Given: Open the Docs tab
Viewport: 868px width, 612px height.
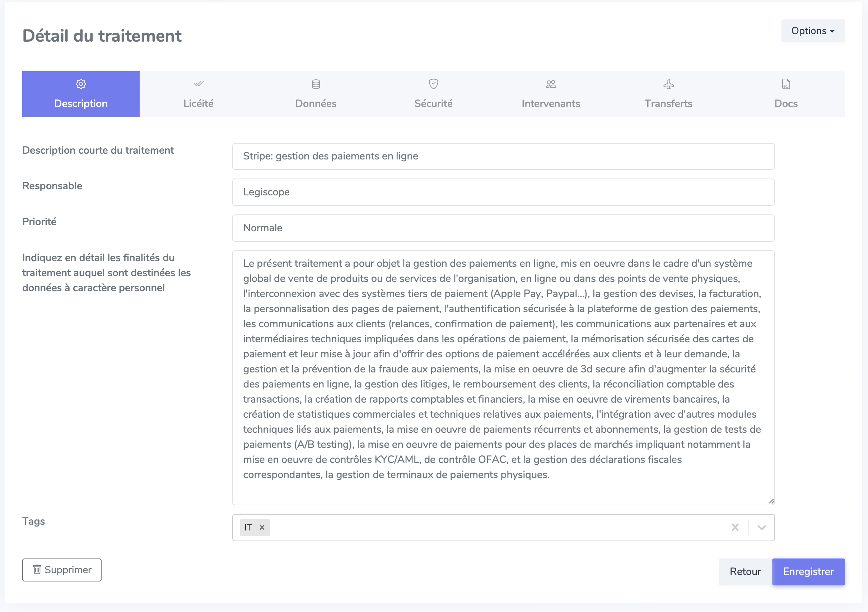Looking at the screenshot, I should tap(786, 94).
